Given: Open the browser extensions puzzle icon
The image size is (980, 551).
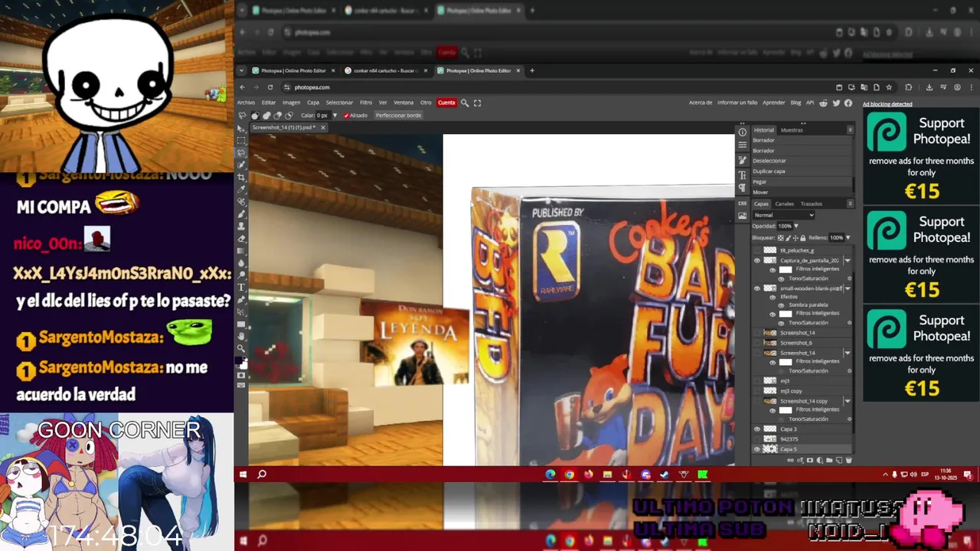Looking at the screenshot, I should 909,87.
